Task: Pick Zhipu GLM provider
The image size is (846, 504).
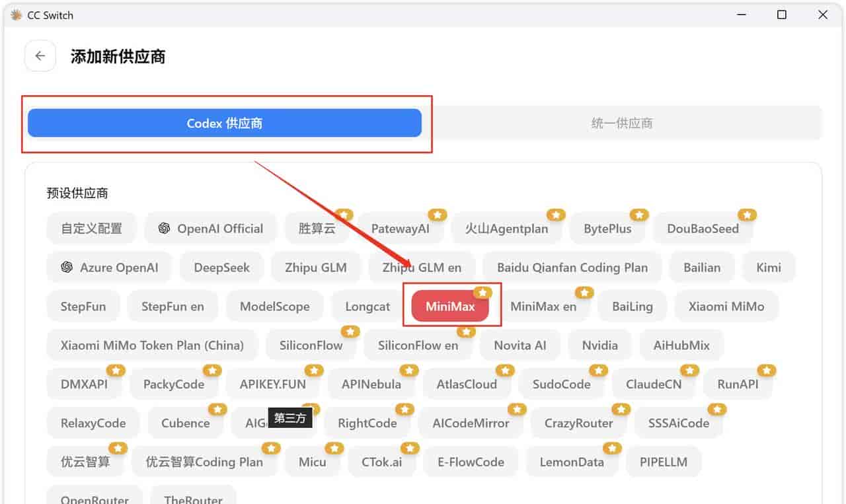Action: coord(316,268)
